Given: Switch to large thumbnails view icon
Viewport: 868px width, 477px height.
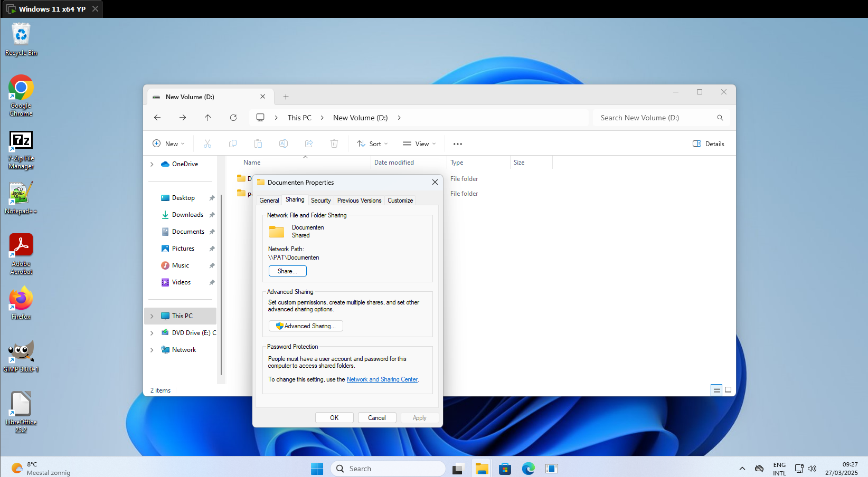Looking at the screenshot, I should point(728,390).
